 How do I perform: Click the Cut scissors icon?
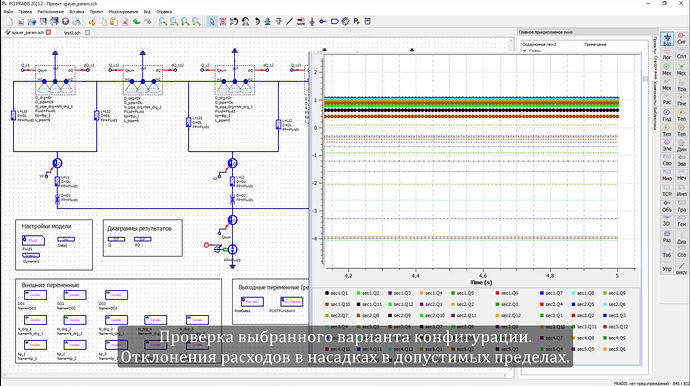click(92, 21)
